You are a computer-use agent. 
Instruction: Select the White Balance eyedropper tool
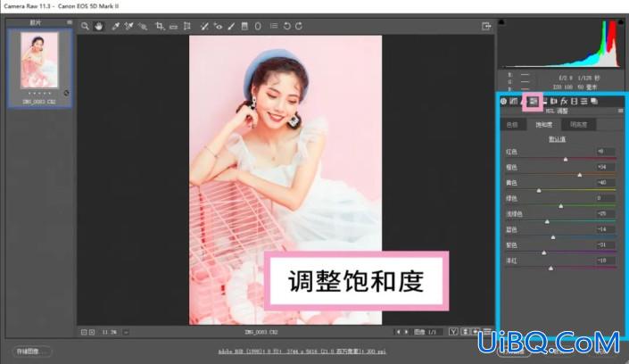click(115, 27)
